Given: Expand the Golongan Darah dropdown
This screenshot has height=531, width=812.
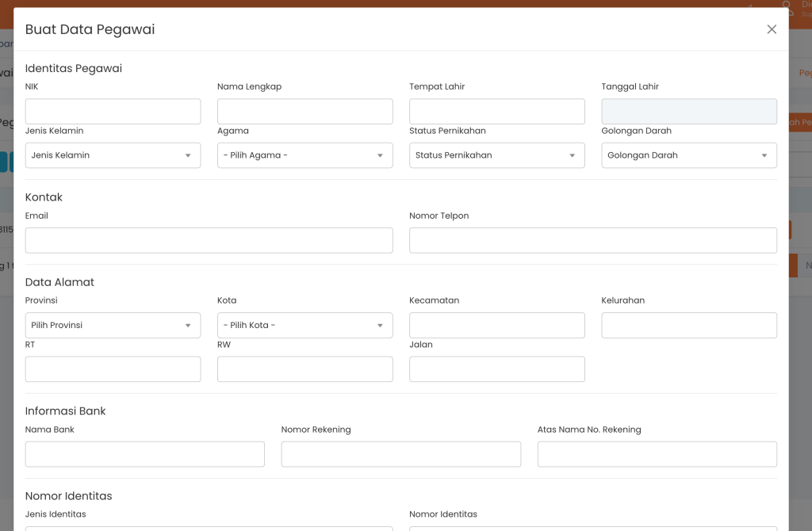Looking at the screenshot, I should tap(688, 155).
